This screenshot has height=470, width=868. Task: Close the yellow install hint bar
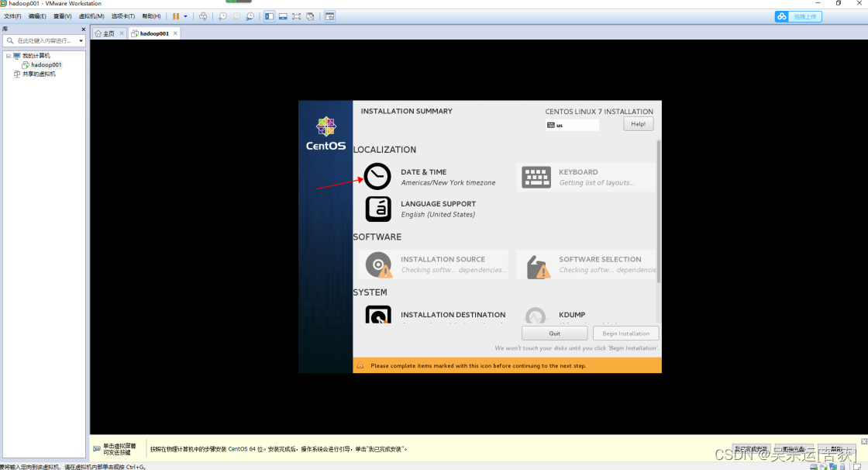(x=864, y=441)
